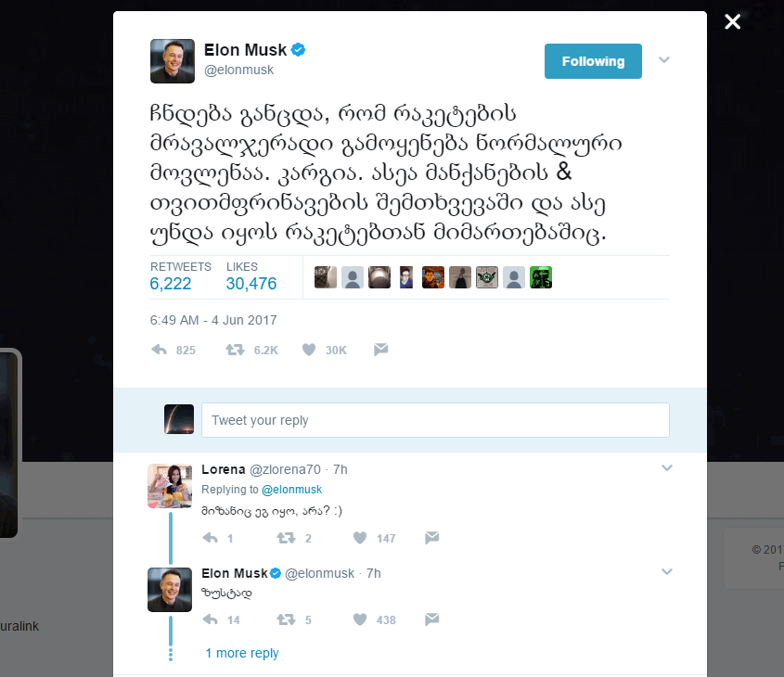Like the main tweet with 30K likes
This screenshot has width=784, height=677.
pyautogui.click(x=308, y=350)
